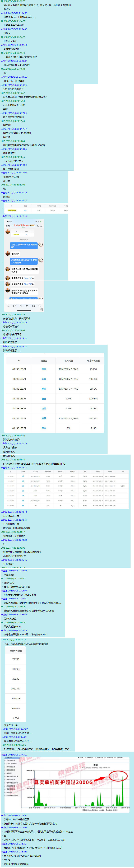The height and width of the screenshot is (868, 134).
Task: Click message 蒲公英应该有个报表页面啊
Action: click(x=16, y=318)
